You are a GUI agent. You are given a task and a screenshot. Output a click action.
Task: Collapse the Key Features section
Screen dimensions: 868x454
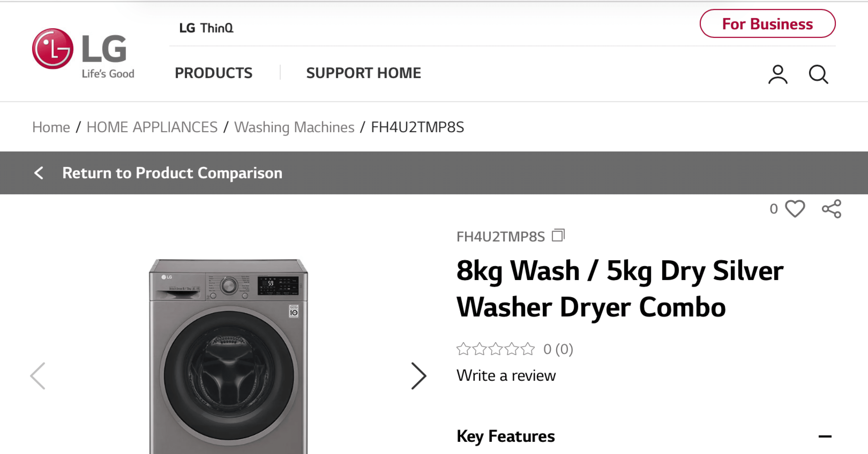click(x=825, y=437)
